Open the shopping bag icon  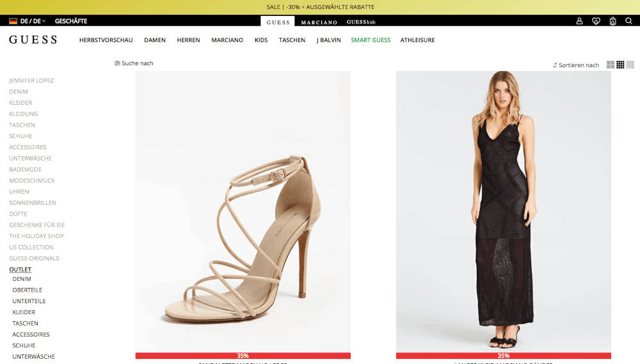612,21
